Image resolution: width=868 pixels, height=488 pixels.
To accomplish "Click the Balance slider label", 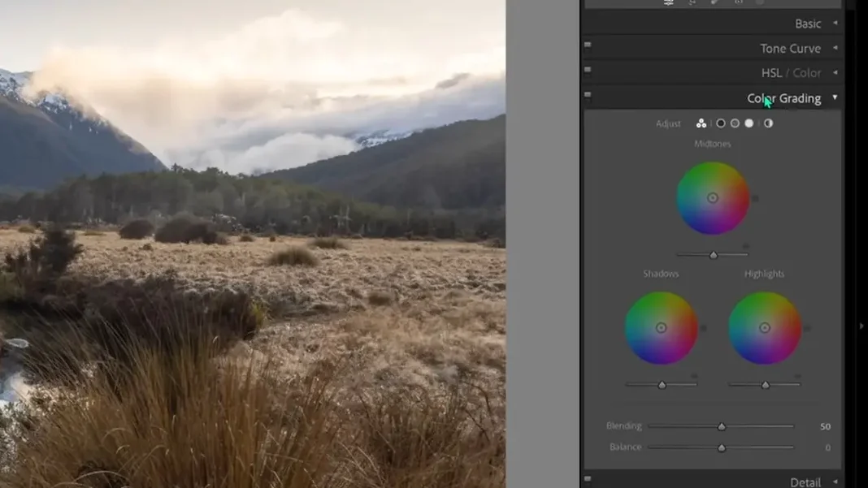I will [x=625, y=447].
